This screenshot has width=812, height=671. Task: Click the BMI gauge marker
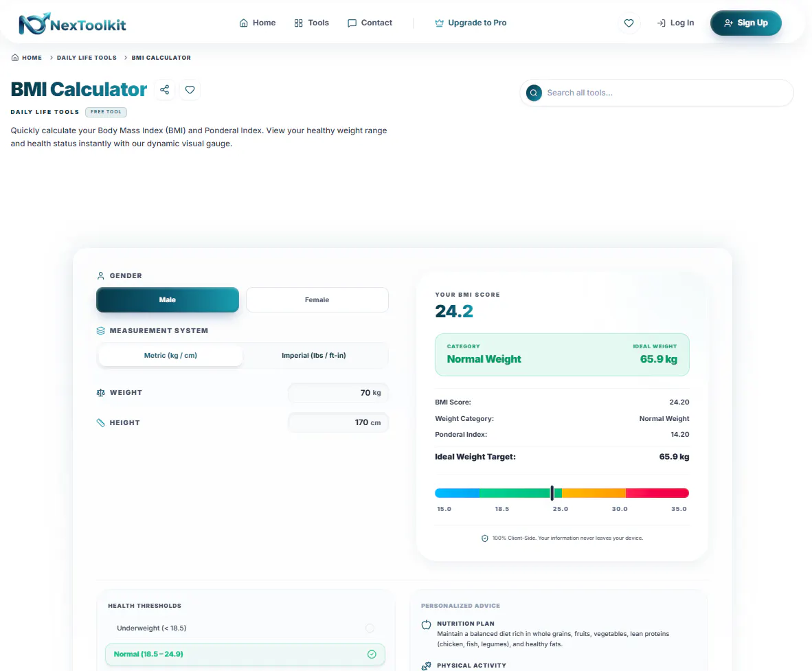pyautogui.click(x=552, y=493)
